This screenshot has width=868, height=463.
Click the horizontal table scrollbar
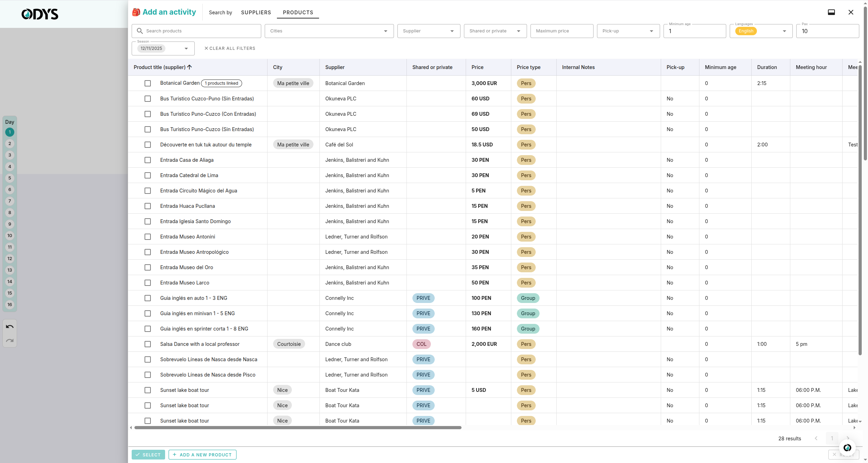coord(298,427)
